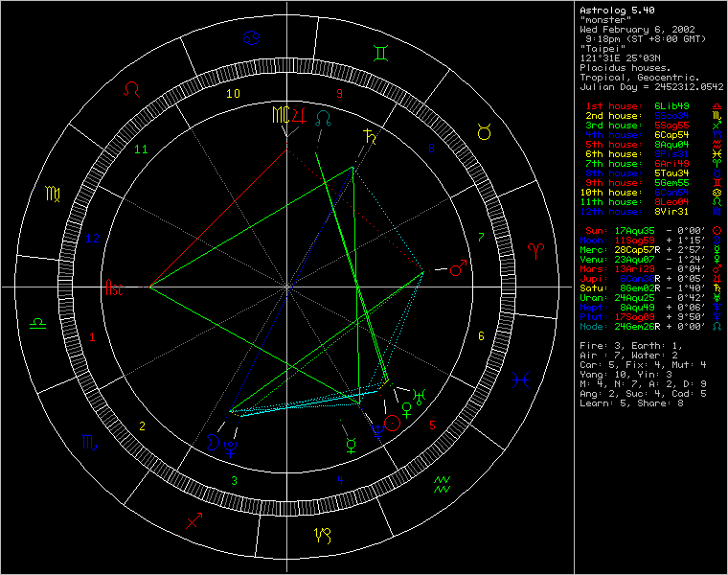Click the '10th house: 6Can54' row
This screenshot has width=728, height=575.
tap(650, 193)
